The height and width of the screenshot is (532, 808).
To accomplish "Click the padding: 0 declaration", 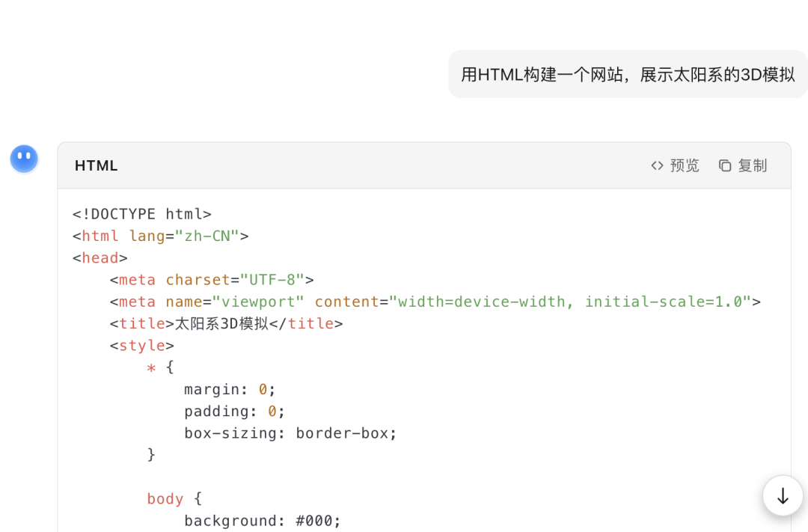I will click(234, 411).
